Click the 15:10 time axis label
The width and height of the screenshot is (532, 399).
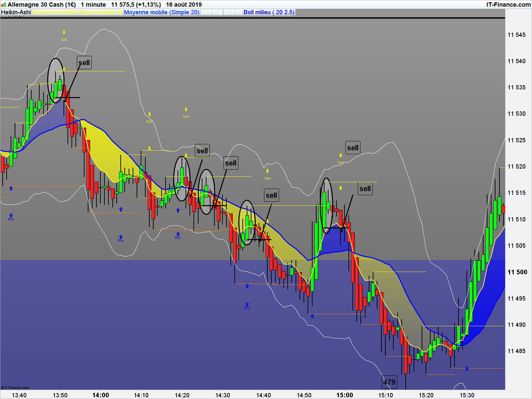tap(386, 395)
